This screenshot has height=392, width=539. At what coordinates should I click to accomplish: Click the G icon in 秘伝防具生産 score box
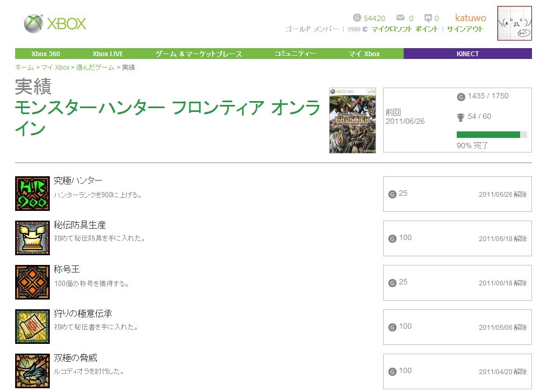click(x=392, y=239)
